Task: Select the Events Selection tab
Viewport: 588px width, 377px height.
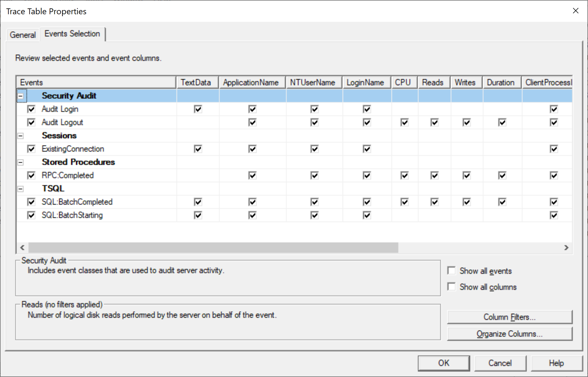Action: [x=72, y=34]
